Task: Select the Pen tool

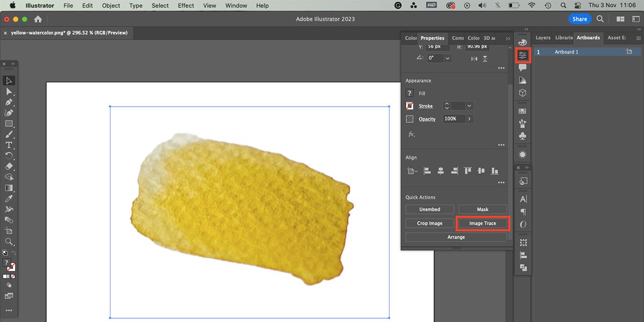Action: coord(9,103)
